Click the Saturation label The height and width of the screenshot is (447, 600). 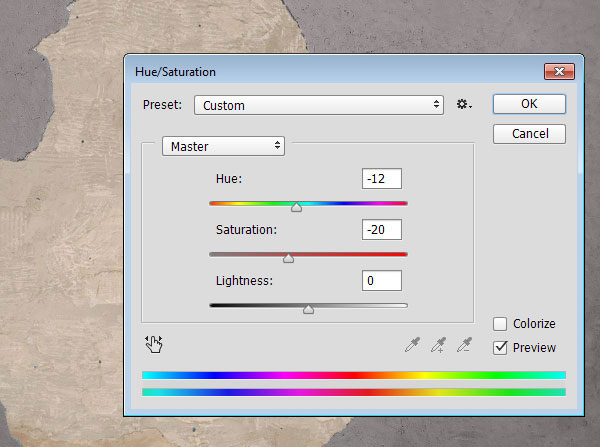[x=246, y=230]
